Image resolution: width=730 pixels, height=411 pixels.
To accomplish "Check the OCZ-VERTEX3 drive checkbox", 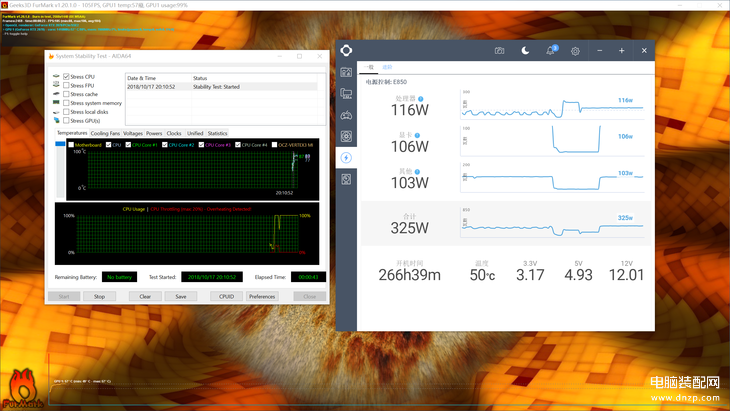I will click(x=274, y=145).
